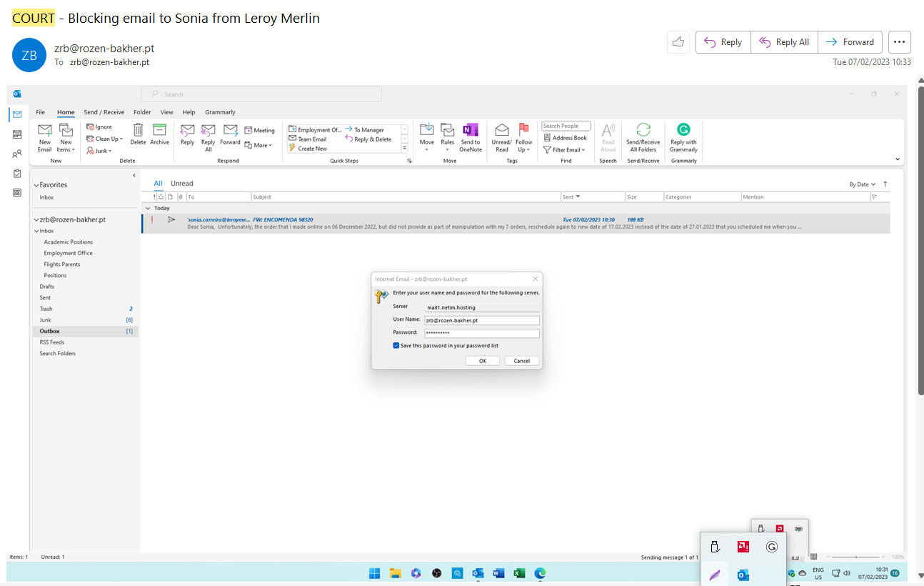This screenshot has height=586, width=924.
Task: Click Cancel in the Internet Email dialog
Action: pos(522,361)
